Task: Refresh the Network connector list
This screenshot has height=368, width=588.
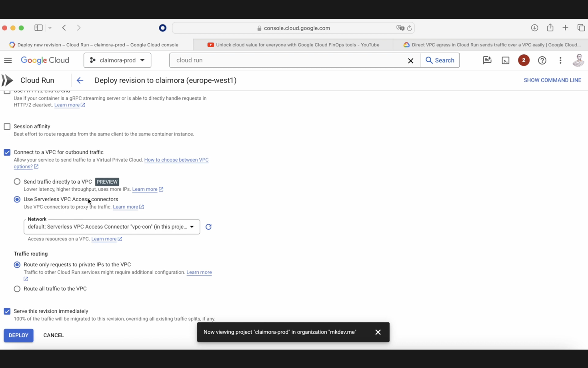Action: coord(208,227)
